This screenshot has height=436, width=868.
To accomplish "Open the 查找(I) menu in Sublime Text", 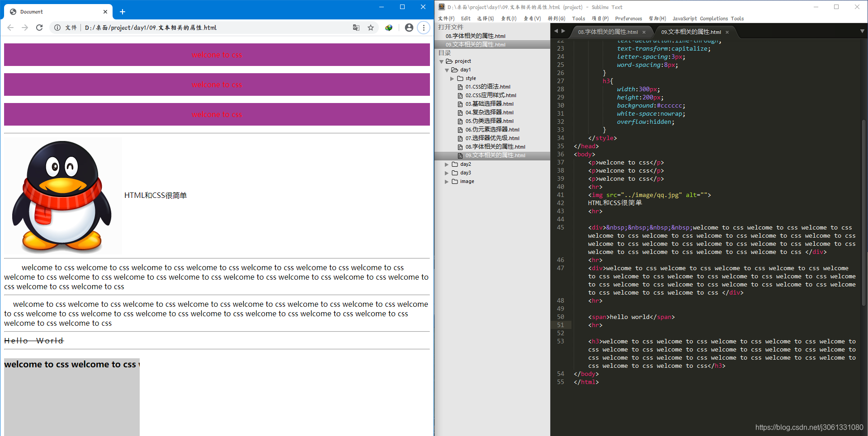I will [509, 19].
